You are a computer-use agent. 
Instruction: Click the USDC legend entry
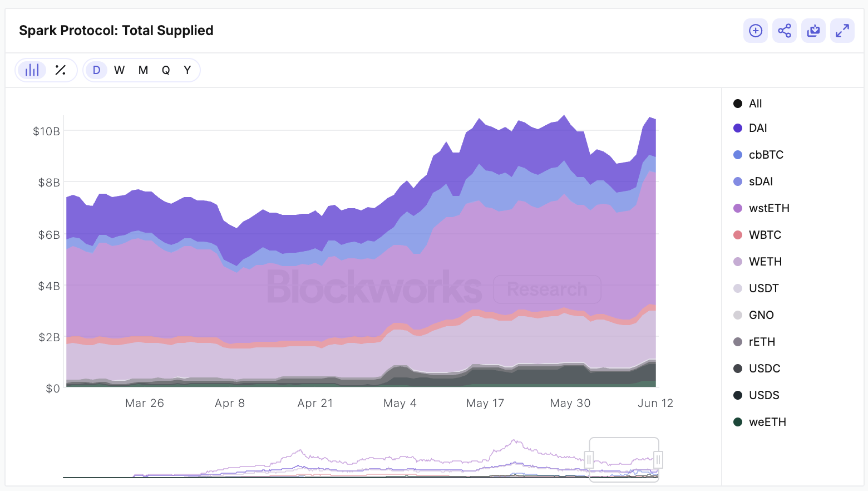click(764, 369)
